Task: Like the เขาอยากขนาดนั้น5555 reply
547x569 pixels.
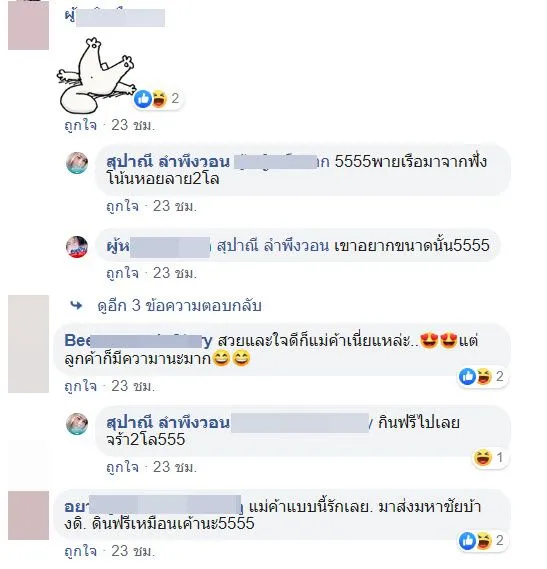Action: 122,273
